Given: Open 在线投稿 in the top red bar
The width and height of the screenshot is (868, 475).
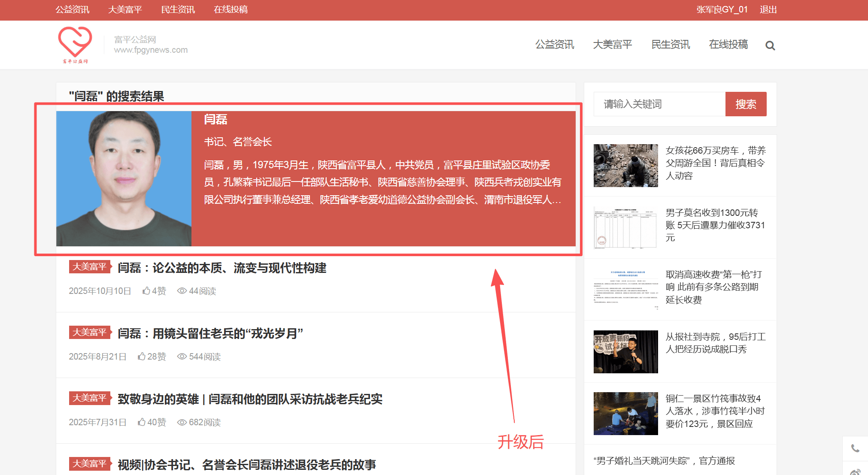Looking at the screenshot, I should (x=231, y=9).
